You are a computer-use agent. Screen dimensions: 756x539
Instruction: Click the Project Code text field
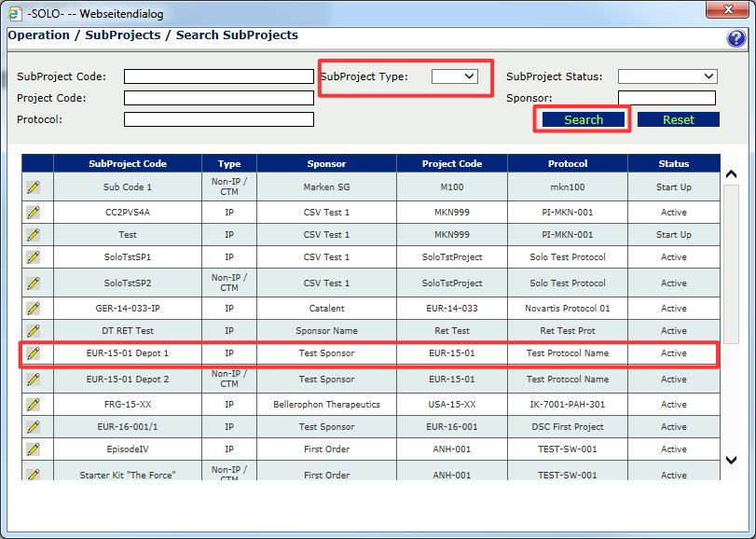[219, 98]
